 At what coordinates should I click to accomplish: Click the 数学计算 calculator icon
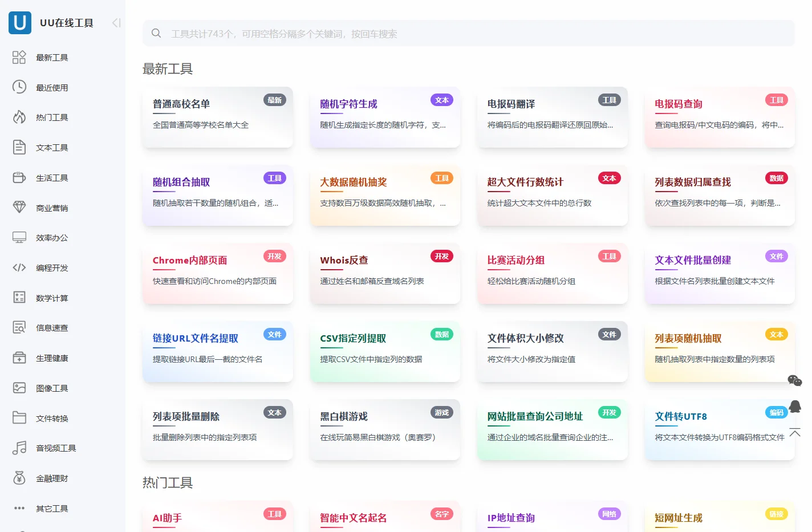19,298
